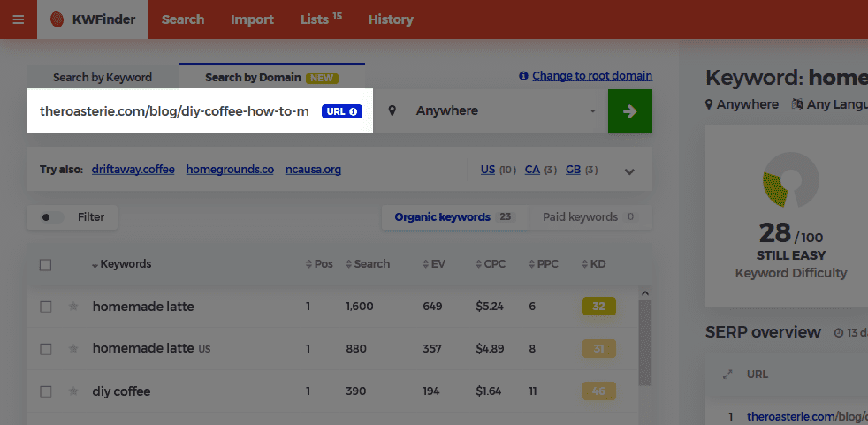Sort by Pos column

(x=319, y=264)
